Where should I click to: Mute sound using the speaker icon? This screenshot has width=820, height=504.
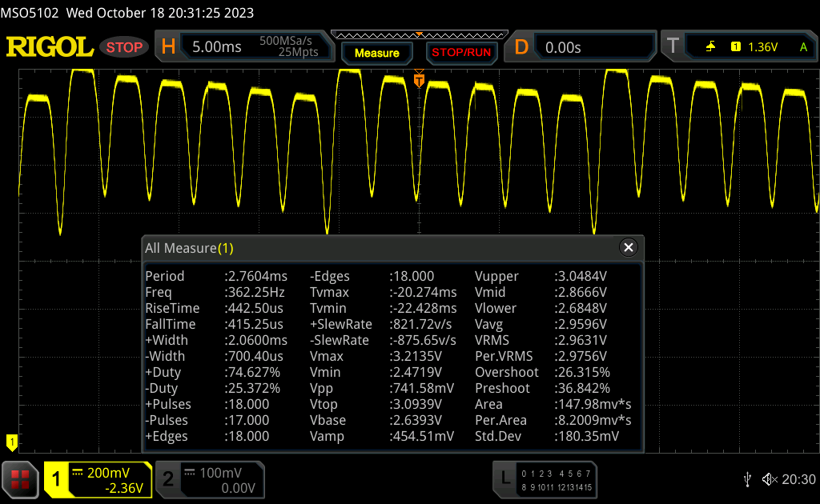pyautogui.click(x=769, y=479)
